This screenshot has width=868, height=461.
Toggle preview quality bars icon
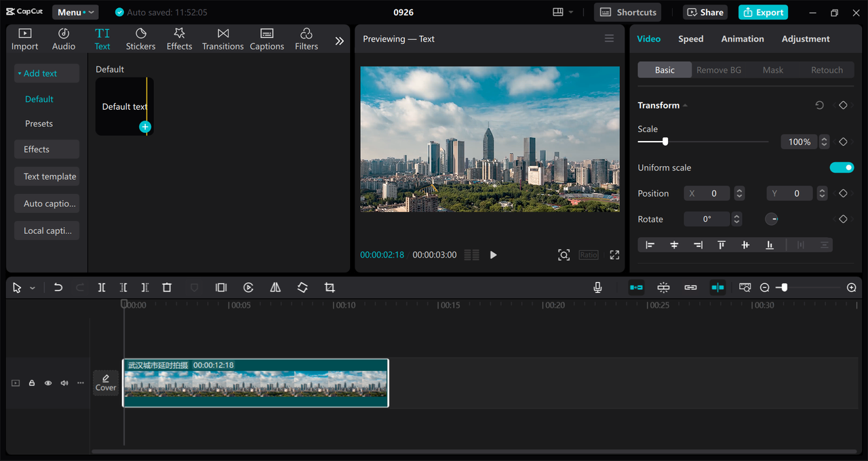tap(471, 255)
